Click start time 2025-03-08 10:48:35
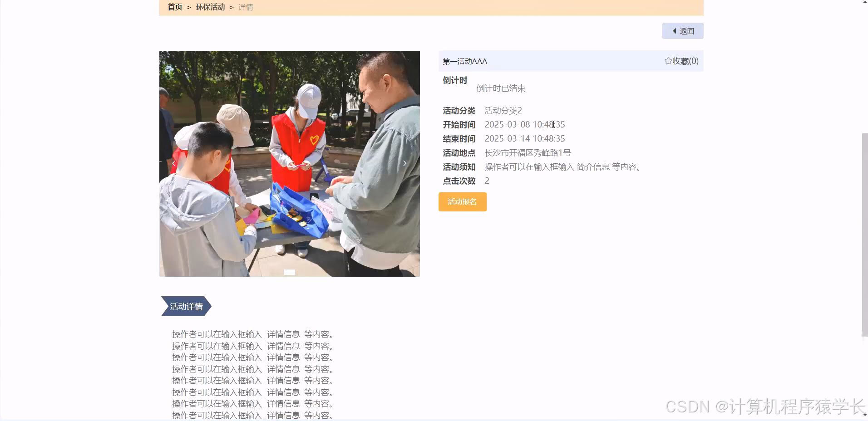This screenshot has width=868, height=421. pyautogui.click(x=525, y=124)
